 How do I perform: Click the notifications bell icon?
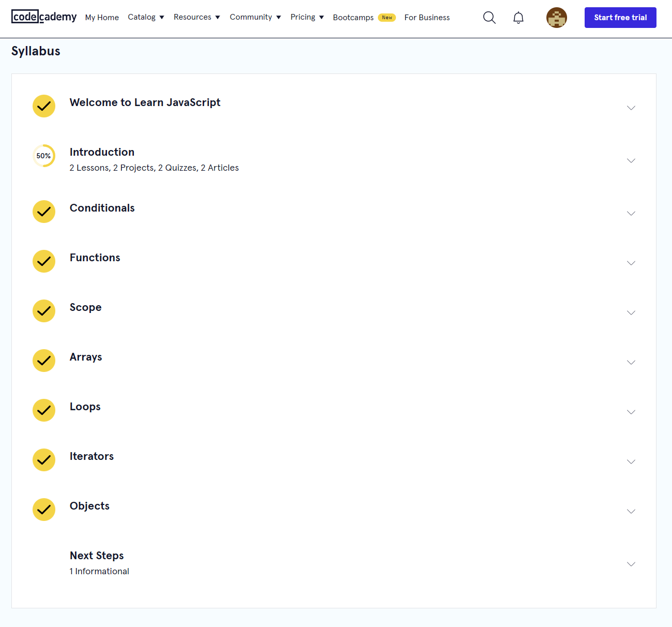click(518, 17)
